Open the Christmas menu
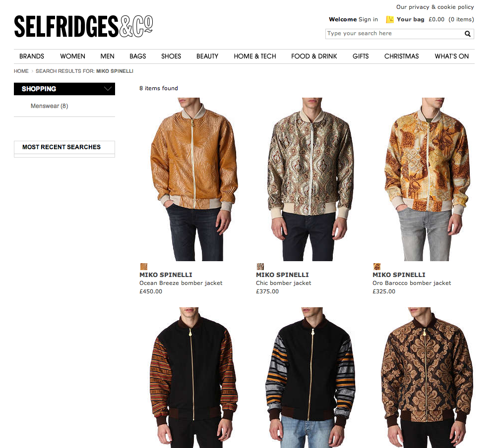 (401, 56)
